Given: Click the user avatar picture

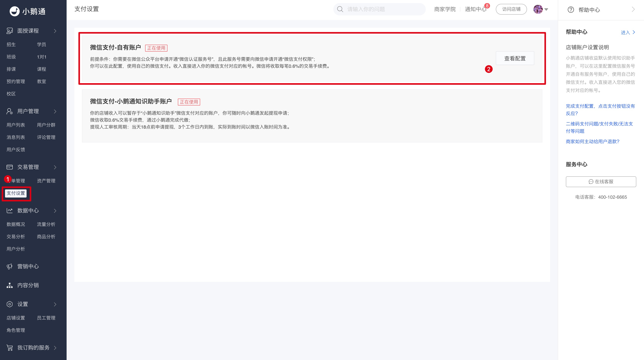Looking at the screenshot, I should [538, 9].
